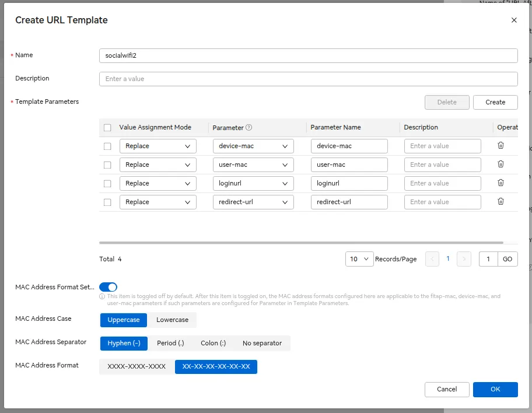Delete the device-mac parameter row via trash icon
This screenshot has width=532, height=413.
[x=501, y=146]
